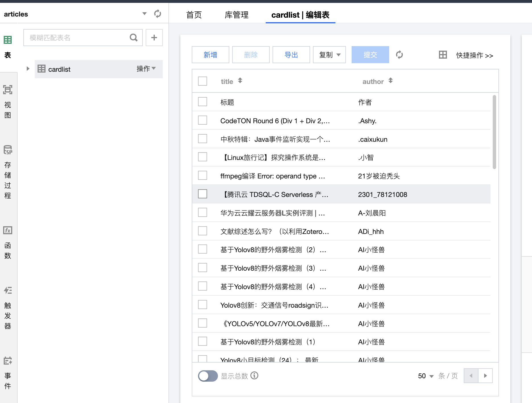
Task: Click the .caixukun author cell
Action: pos(373,139)
